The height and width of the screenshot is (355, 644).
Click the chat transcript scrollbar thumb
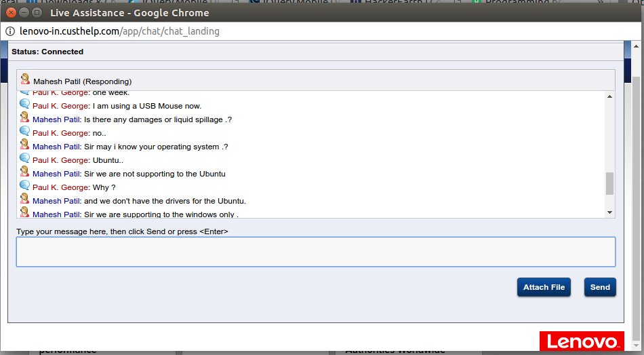point(609,183)
